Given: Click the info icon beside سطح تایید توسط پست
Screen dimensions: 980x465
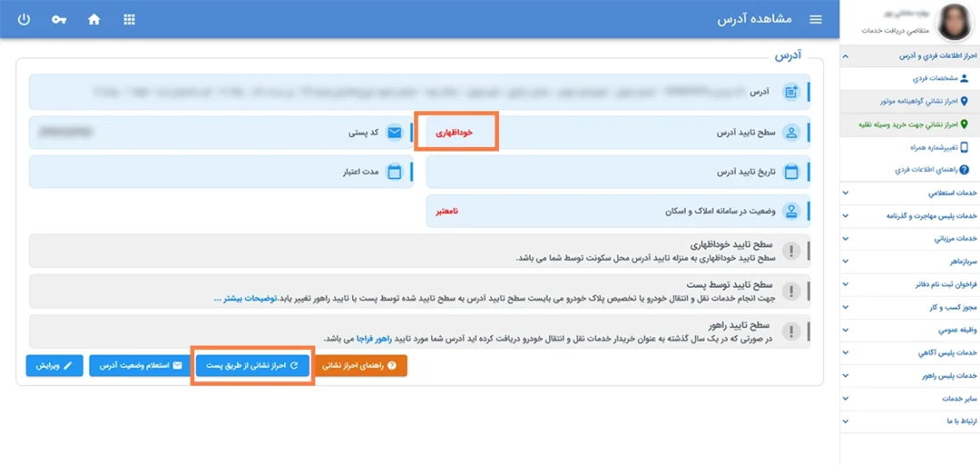Looking at the screenshot, I should click(793, 291).
